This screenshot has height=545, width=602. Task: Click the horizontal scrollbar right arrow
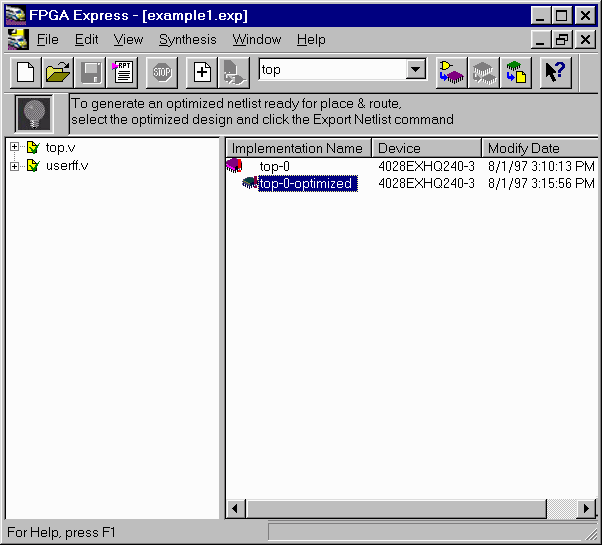[586, 509]
